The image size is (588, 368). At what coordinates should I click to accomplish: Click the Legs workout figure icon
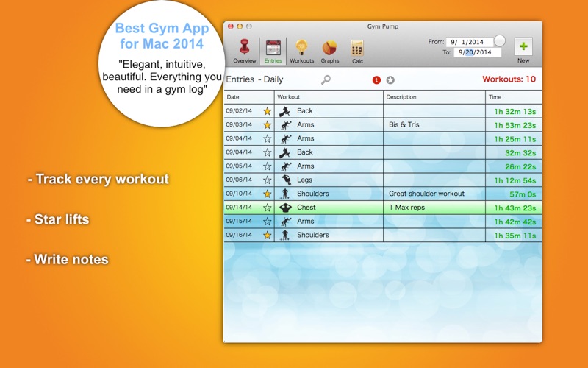[286, 180]
